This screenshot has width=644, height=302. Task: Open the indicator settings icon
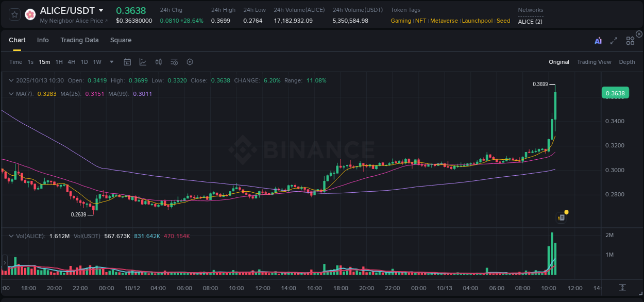(174, 61)
